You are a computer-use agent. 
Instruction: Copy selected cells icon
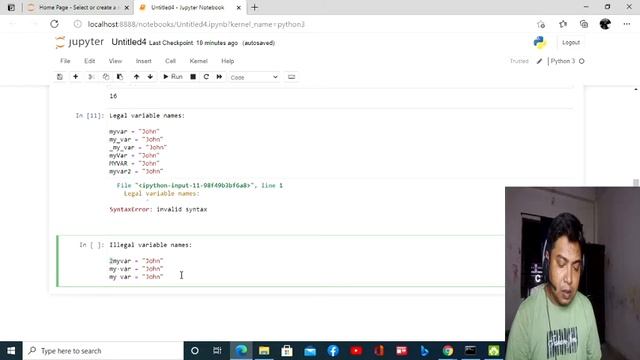[106, 77]
